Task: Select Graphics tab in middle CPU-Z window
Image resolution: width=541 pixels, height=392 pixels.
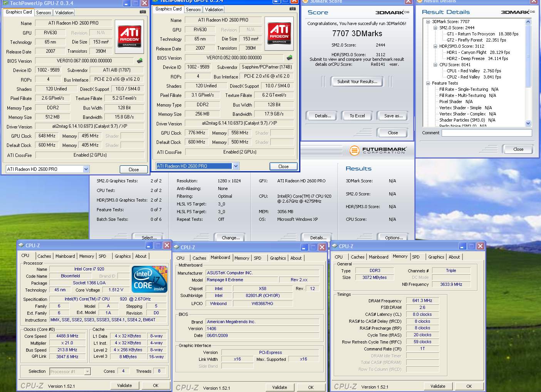Action: click(x=278, y=258)
